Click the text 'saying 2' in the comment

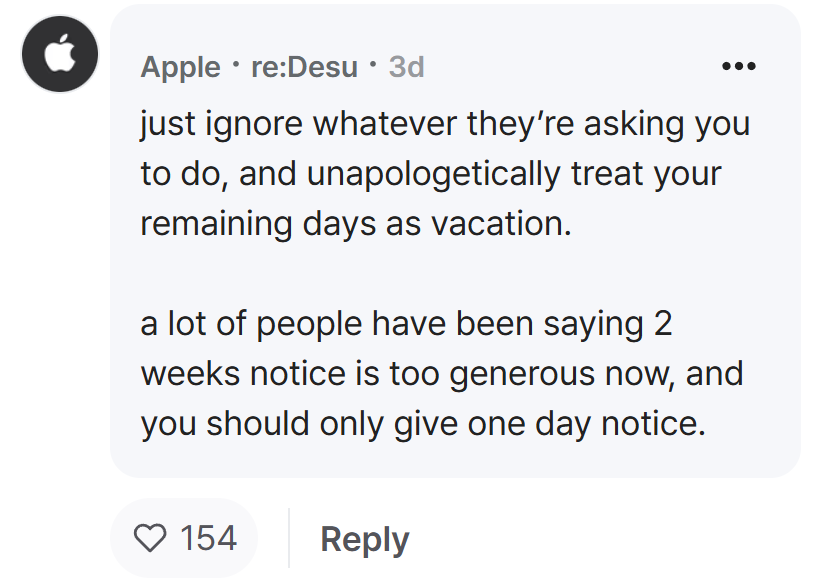coord(608,325)
